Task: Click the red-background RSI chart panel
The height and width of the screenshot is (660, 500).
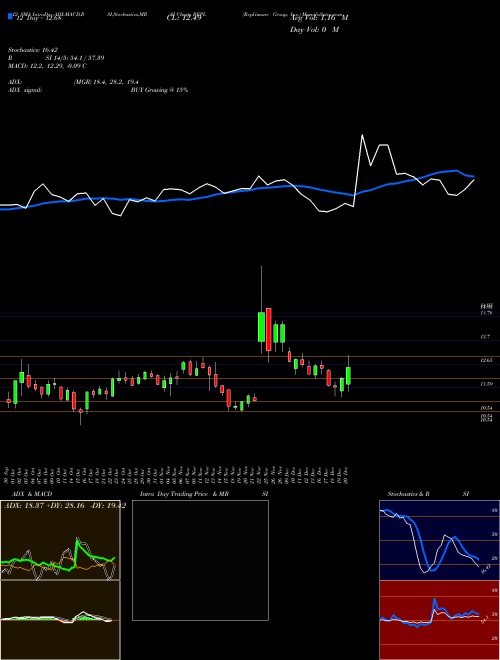Action: 439,620
